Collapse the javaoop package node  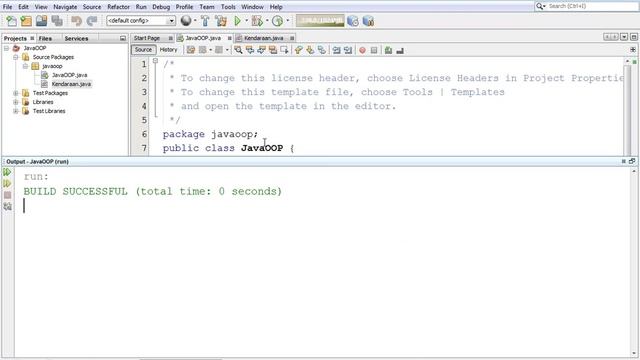click(x=25, y=66)
